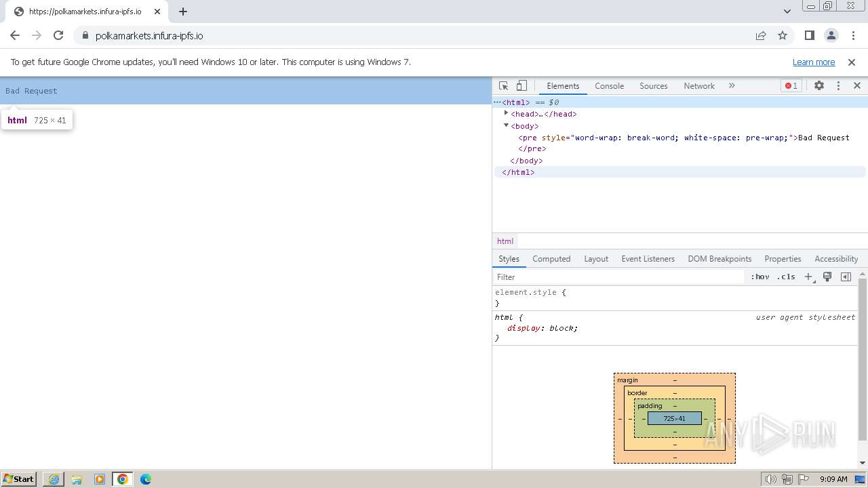
Task: Open Internet Explorer from the taskbar
Action: (54, 479)
